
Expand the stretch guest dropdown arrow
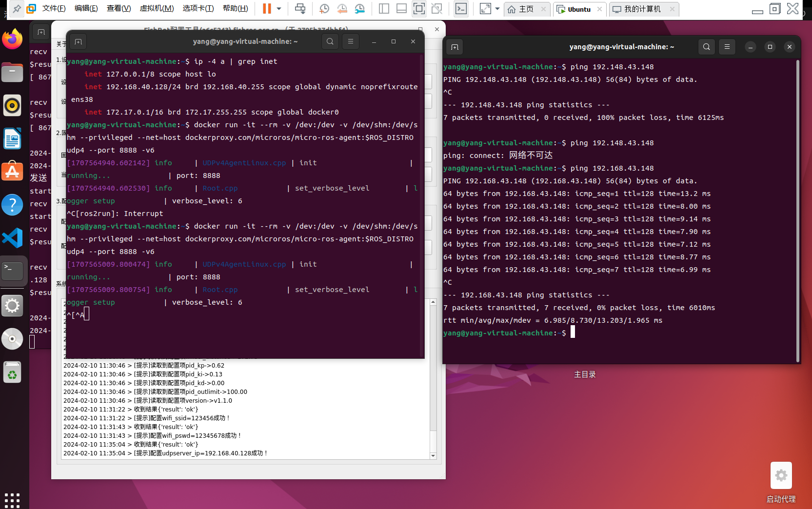click(x=497, y=9)
